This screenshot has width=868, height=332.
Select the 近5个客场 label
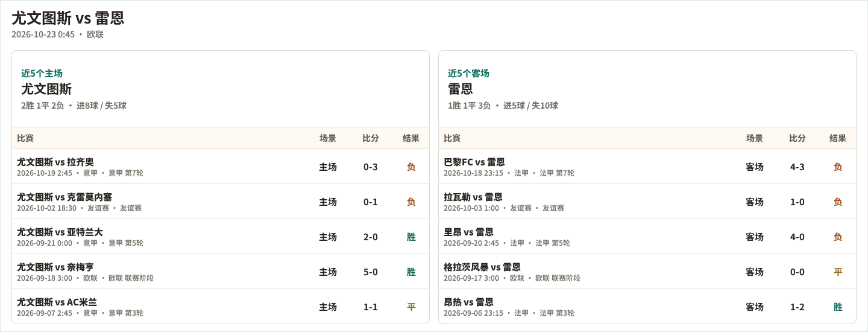(468, 73)
